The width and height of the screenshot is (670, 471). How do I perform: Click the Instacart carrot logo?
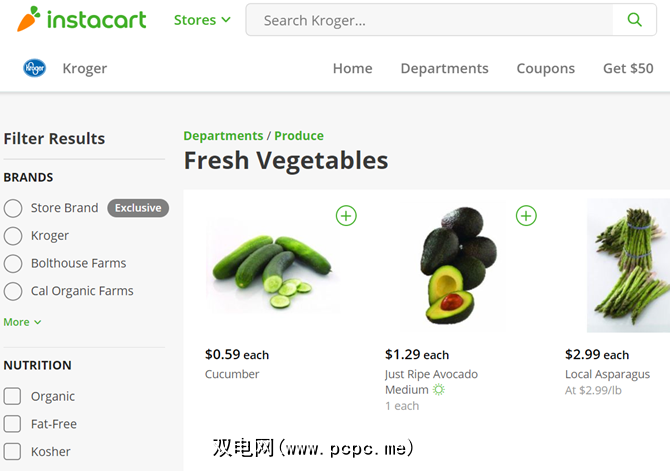(x=30, y=19)
